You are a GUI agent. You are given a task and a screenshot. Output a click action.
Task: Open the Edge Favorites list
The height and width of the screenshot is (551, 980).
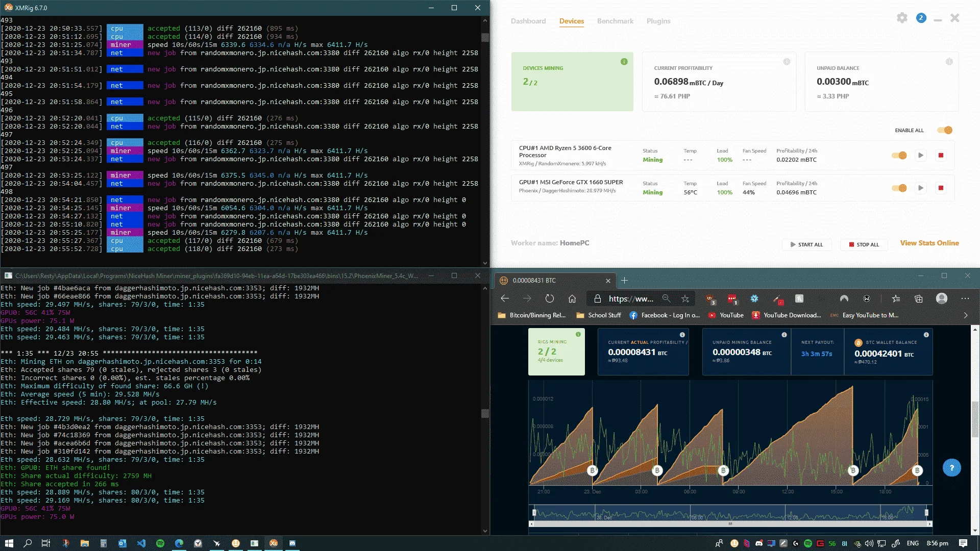click(x=896, y=298)
